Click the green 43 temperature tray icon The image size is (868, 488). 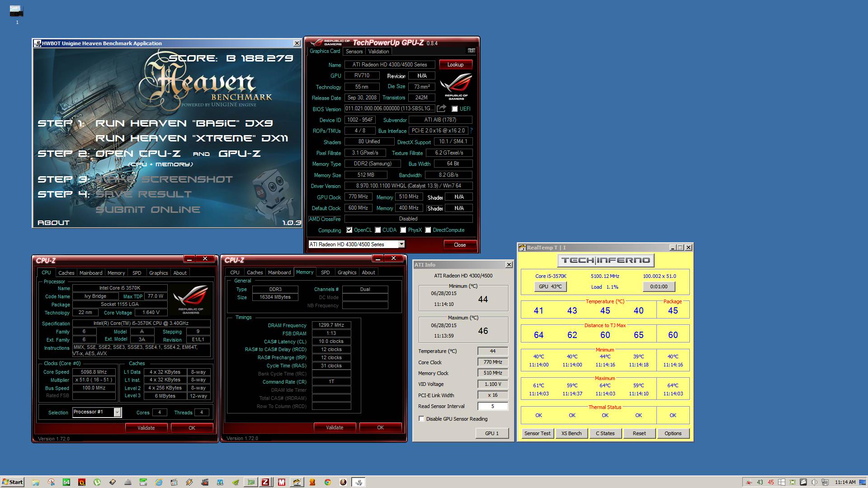point(760,482)
